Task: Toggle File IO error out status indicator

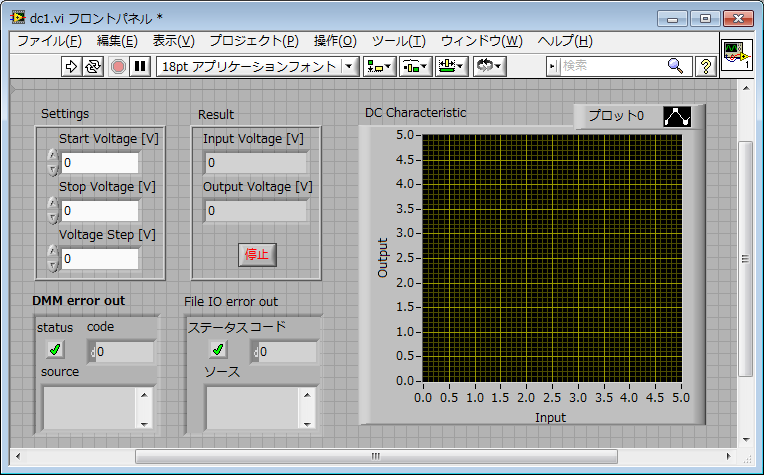Action: point(218,349)
